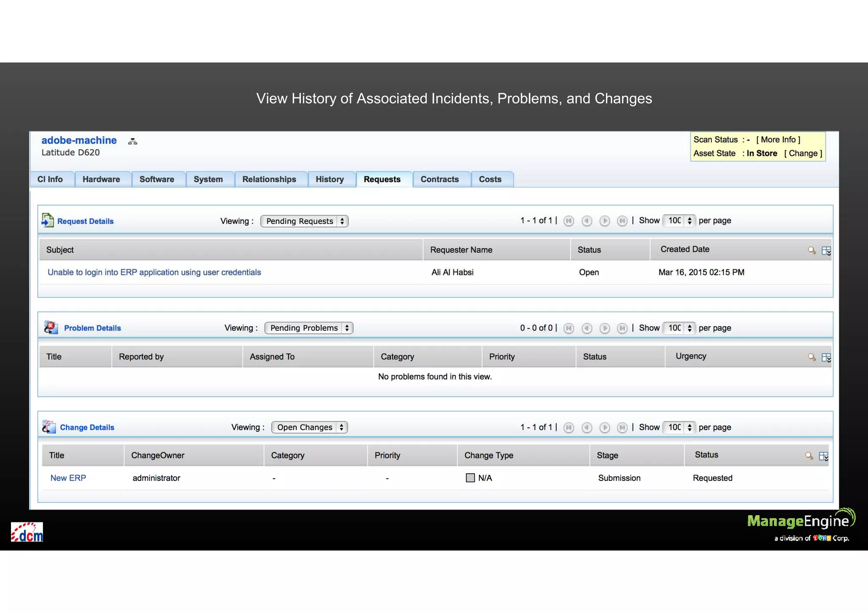
Task: Select the Requests tab
Action: click(384, 179)
